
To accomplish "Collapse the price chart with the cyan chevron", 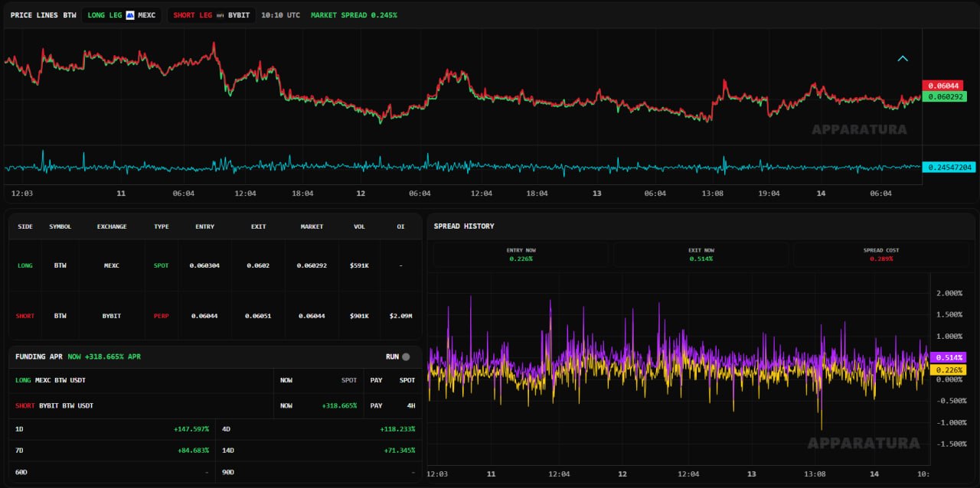I will pos(903,58).
